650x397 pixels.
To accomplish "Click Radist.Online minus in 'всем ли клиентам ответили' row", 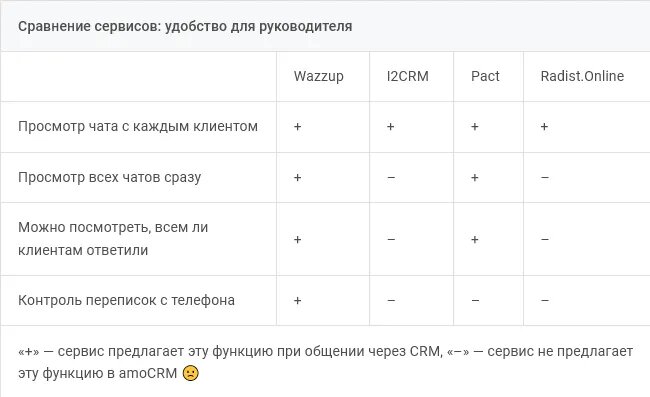I will (545, 239).
